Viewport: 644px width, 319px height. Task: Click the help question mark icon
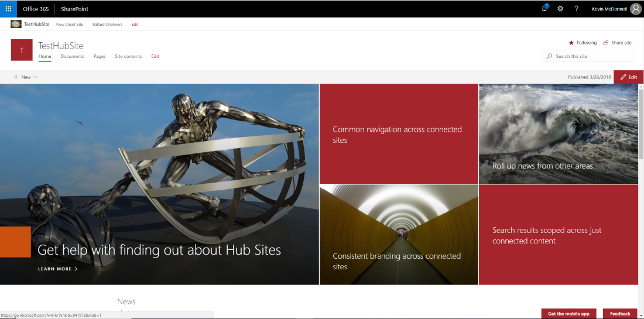click(x=576, y=9)
